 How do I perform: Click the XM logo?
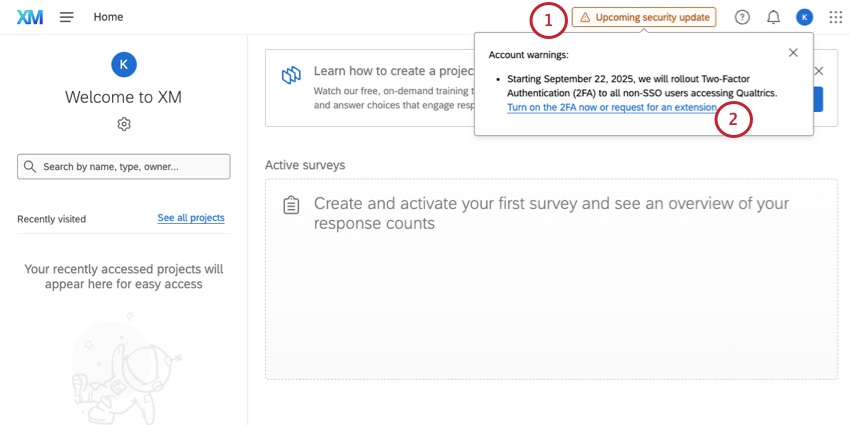[30, 17]
